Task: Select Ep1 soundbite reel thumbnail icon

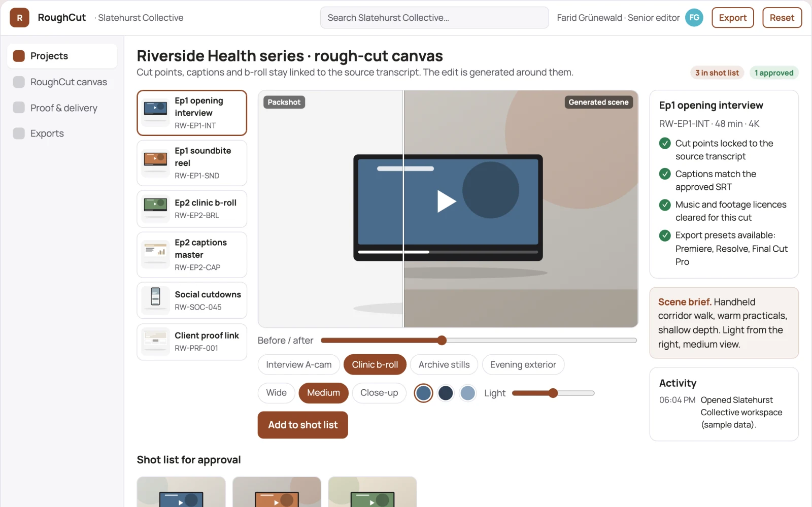Action: [x=156, y=163]
